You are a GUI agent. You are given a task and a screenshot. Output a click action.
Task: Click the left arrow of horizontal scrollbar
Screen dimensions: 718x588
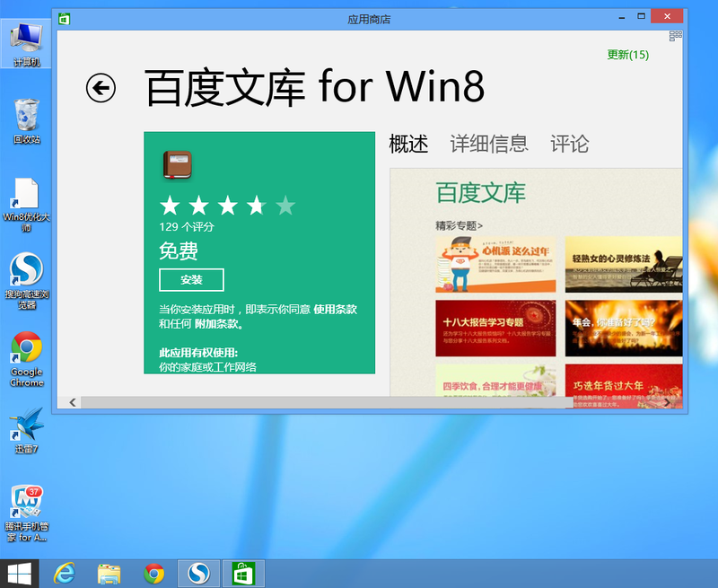pos(73,402)
